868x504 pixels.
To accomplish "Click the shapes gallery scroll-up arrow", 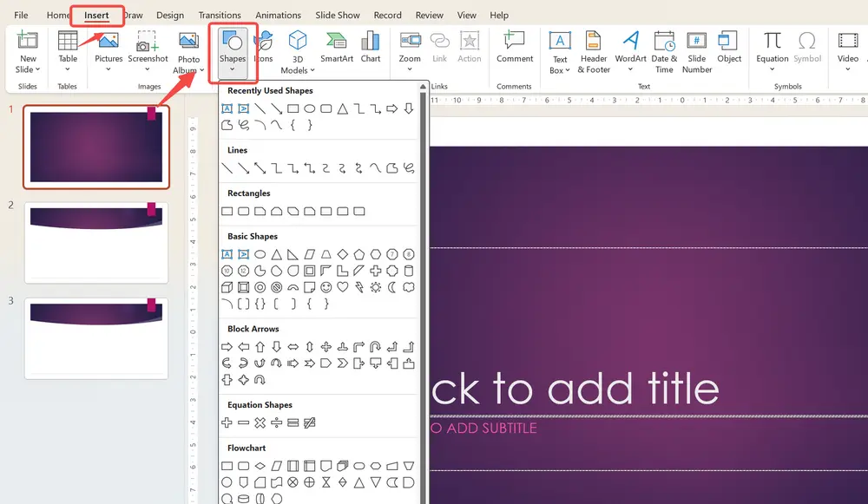I will 423,87.
